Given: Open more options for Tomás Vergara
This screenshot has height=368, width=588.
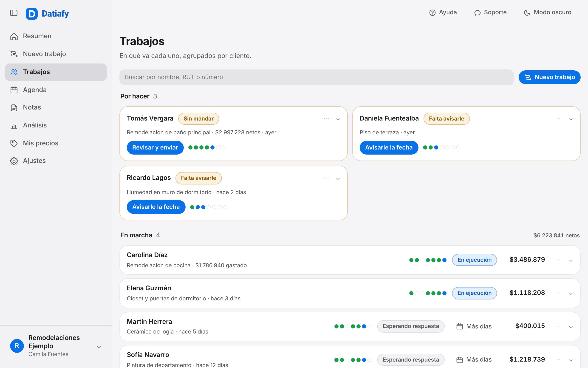Looking at the screenshot, I should (326, 119).
